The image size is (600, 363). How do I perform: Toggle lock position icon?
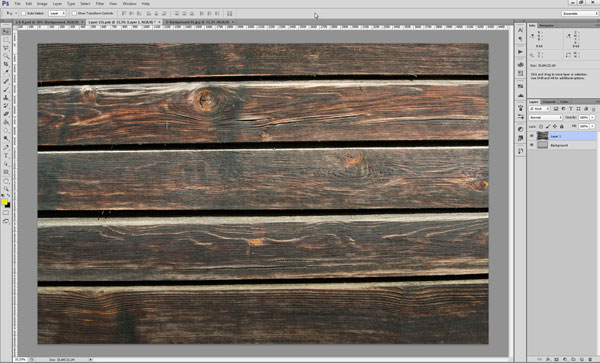tap(555, 126)
